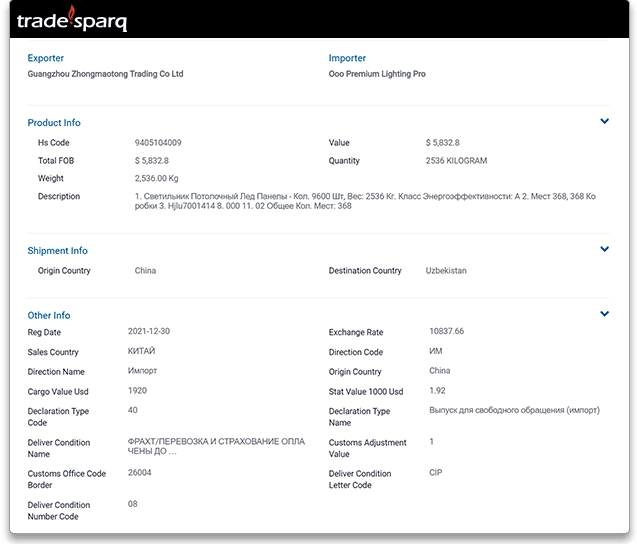Viewport: 637px width, 544px height.
Task: Click the Shipment Info heading
Action: pyautogui.click(x=57, y=251)
